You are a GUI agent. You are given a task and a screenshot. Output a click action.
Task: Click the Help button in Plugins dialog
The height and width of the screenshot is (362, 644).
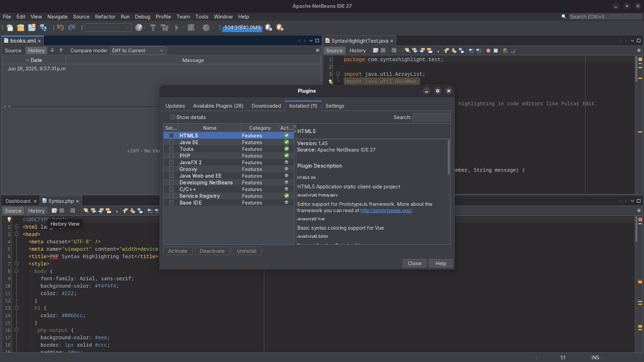pyautogui.click(x=441, y=263)
